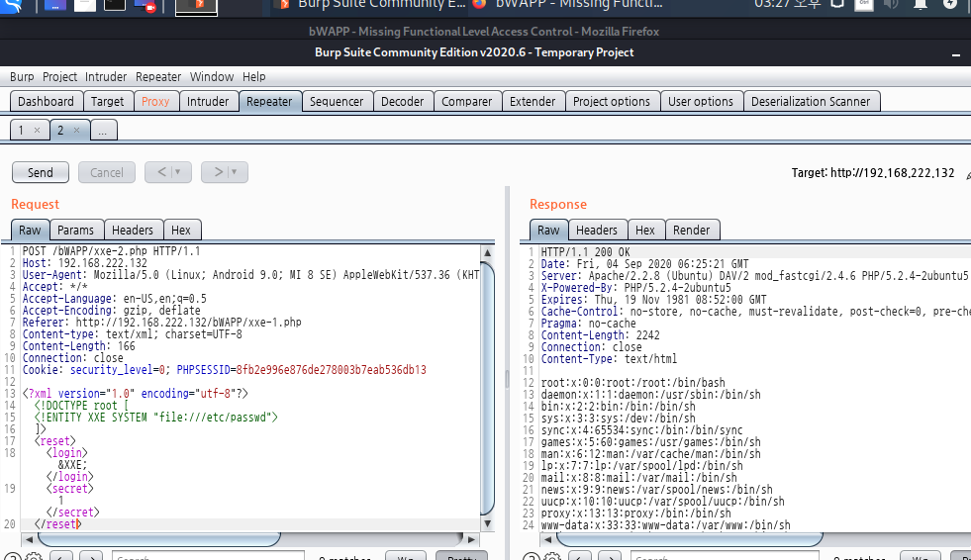971x560 pixels.
Task: Click the Content-Length: 166 request header
Action: click(x=78, y=346)
